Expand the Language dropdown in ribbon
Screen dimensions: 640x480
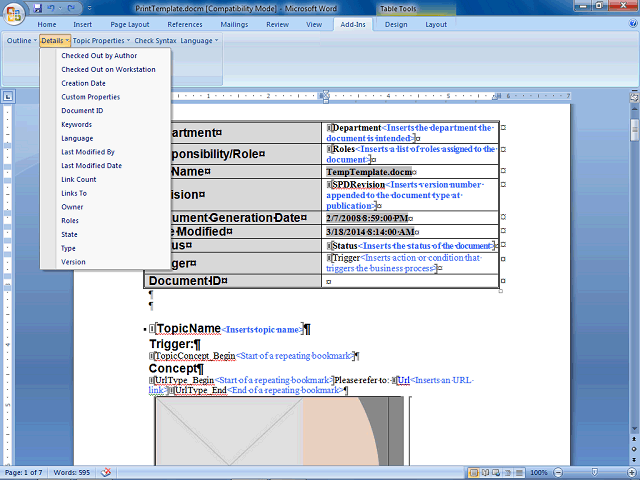200,40
